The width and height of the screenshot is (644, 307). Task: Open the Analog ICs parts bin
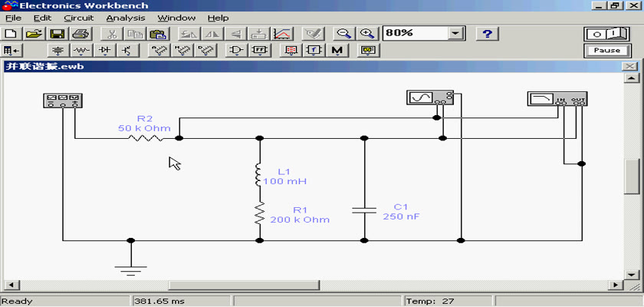tap(158, 51)
